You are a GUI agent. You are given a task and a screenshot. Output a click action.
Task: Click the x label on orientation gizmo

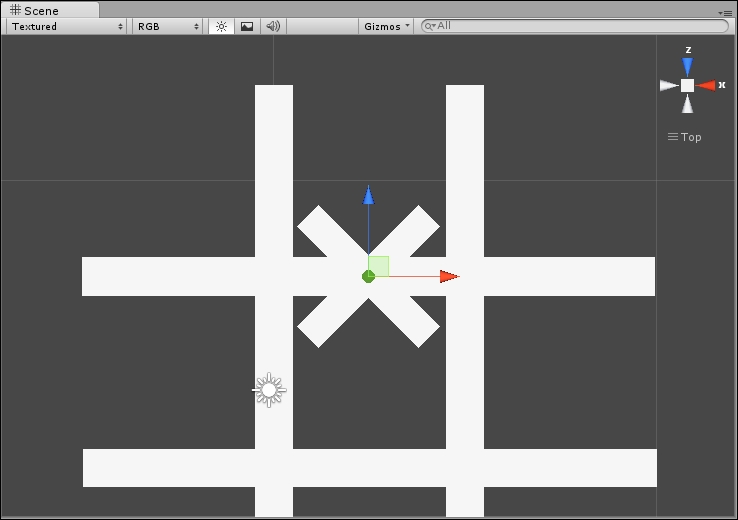(722, 85)
